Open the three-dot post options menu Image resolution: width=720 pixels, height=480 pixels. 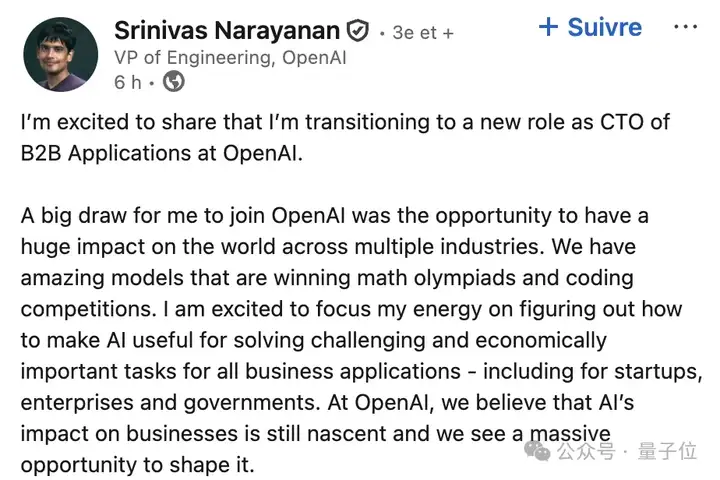(x=684, y=27)
